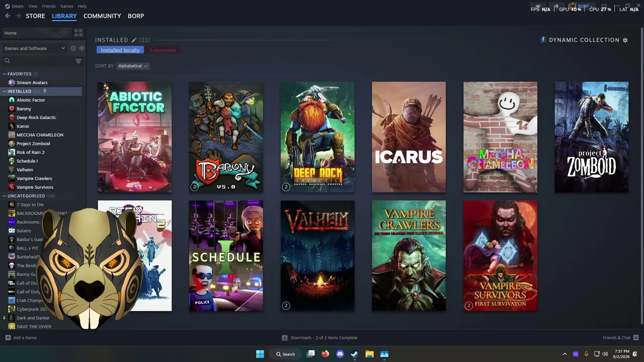Select the Abiotic Factor sidebar icon

[x=12, y=100]
